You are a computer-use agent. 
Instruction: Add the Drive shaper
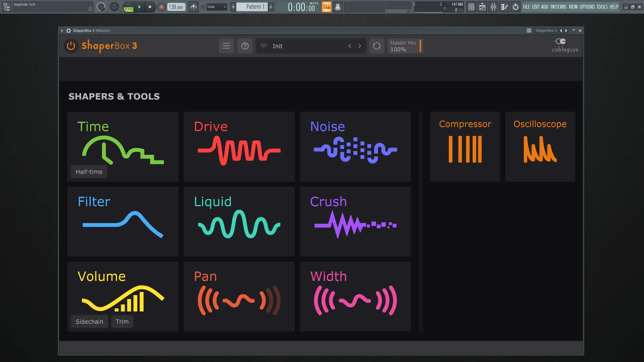pyautogui.click(x=239, y=146)
